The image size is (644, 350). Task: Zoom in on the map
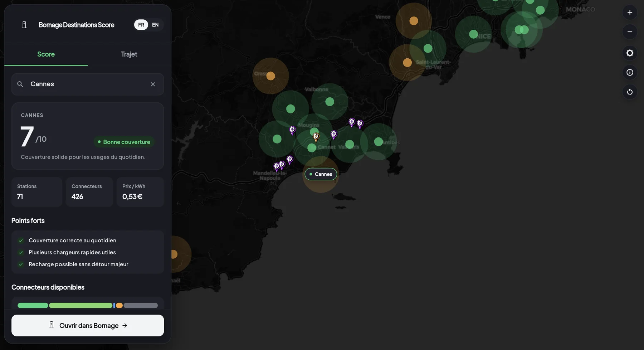click(x=630, y=13)
